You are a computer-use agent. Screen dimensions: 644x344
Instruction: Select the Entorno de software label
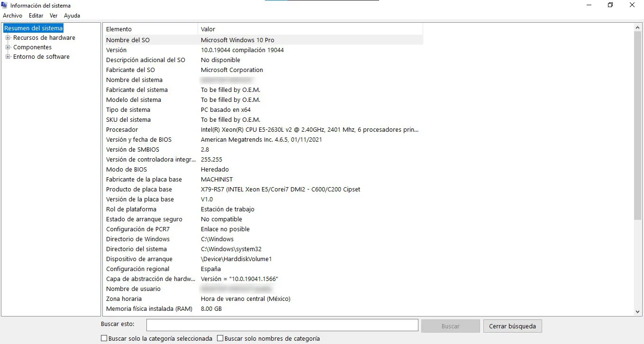point(41,57)
